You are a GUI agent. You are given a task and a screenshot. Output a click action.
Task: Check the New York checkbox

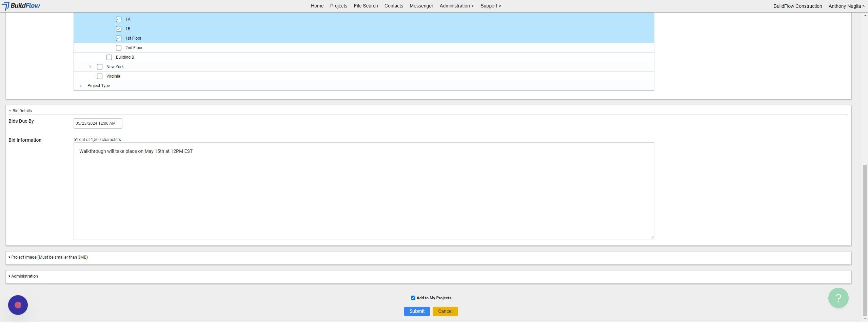(x=100, y=67)
